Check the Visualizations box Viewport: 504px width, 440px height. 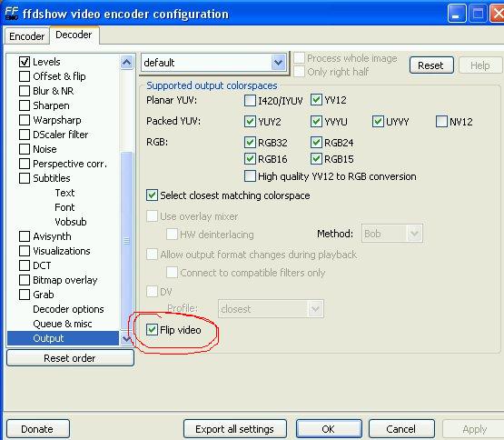(25, 251)
